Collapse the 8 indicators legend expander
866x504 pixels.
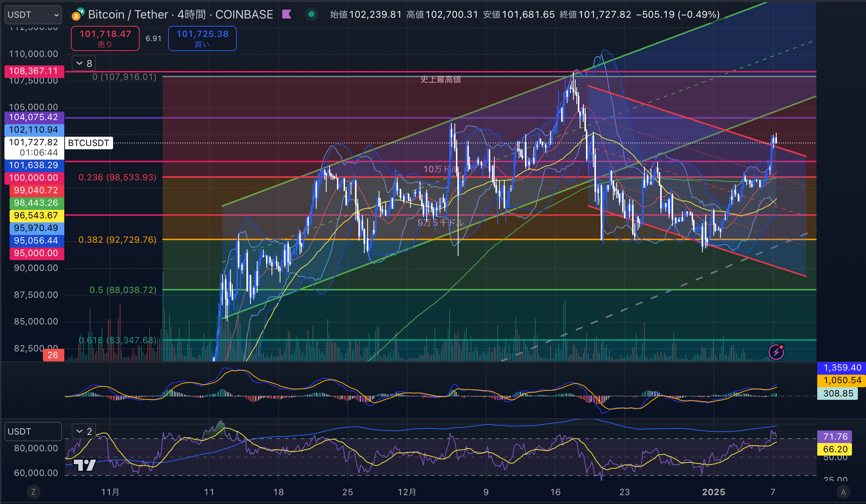(x=84, y=64)
